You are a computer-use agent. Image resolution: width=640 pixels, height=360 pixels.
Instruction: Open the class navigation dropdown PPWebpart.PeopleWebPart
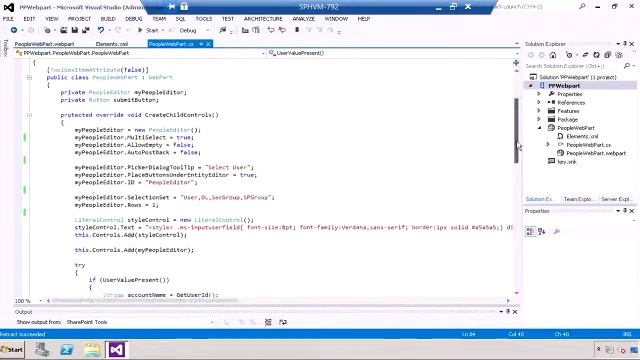click(x=140, y=53)
